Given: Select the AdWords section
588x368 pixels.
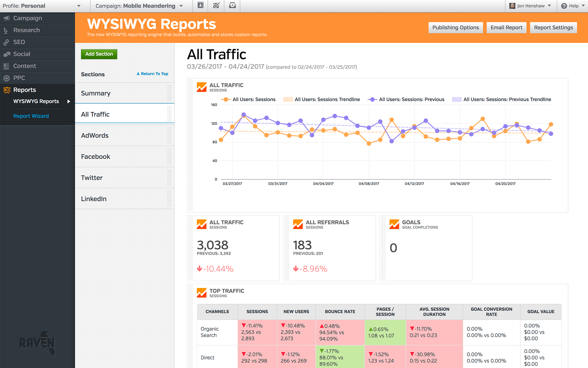Looking at the screenshot, I should (x=125, y=136).
